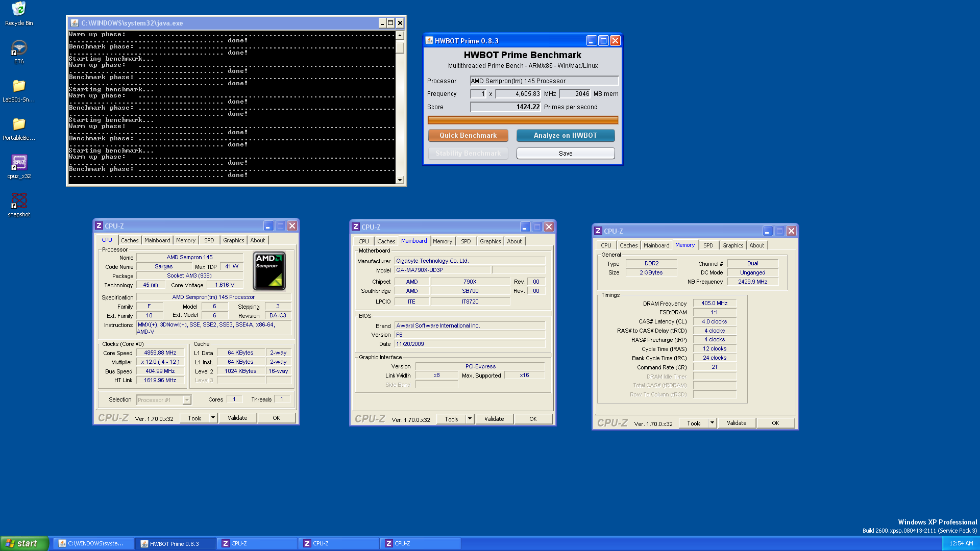Image resolution: width=980 pixels, height=551 pixels.
Task: Click the system tray clock 12:54 AM
Action: click(x=961, y=543)
